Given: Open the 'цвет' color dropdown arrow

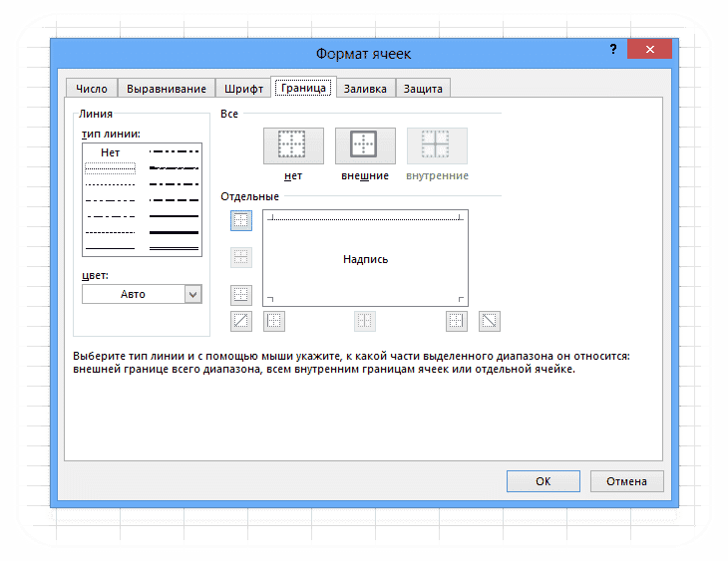Looking at the screenshot, I should point(193,294).
